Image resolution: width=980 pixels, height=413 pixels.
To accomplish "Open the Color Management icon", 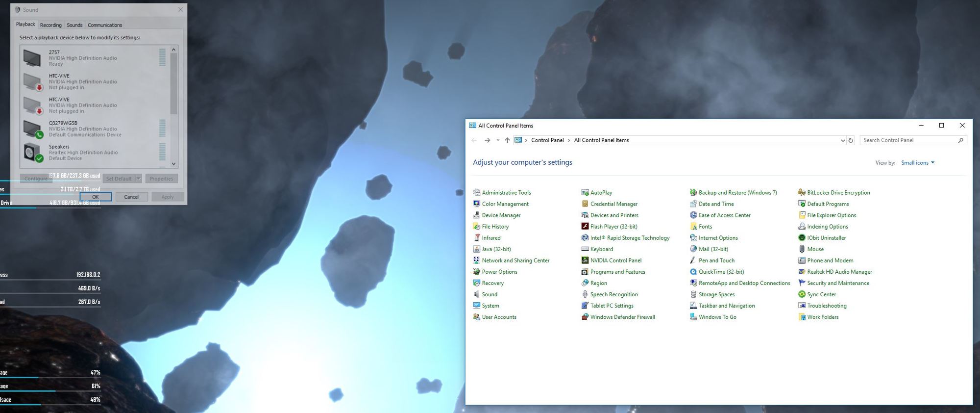I will pos(476,204).
